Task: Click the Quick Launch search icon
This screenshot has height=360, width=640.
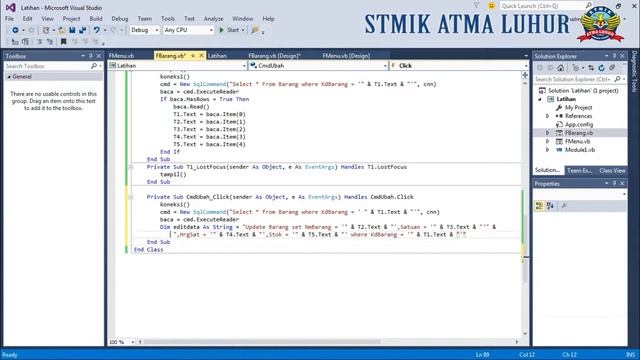Action: (x=589, y=5)
